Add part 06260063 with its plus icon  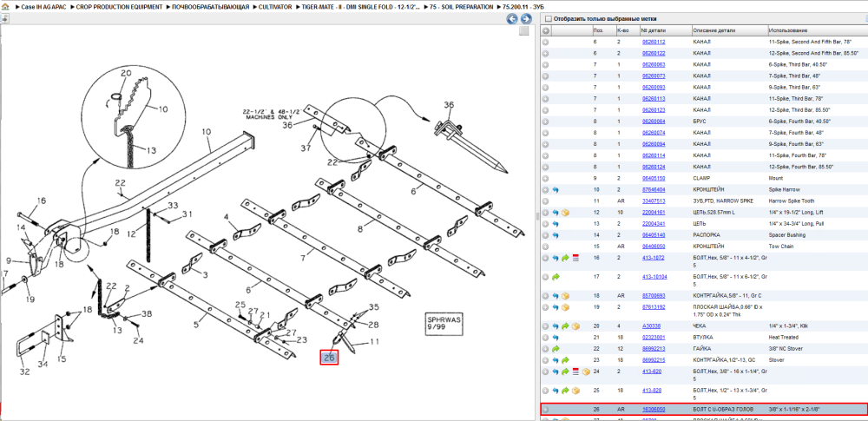tap(545, 64)
